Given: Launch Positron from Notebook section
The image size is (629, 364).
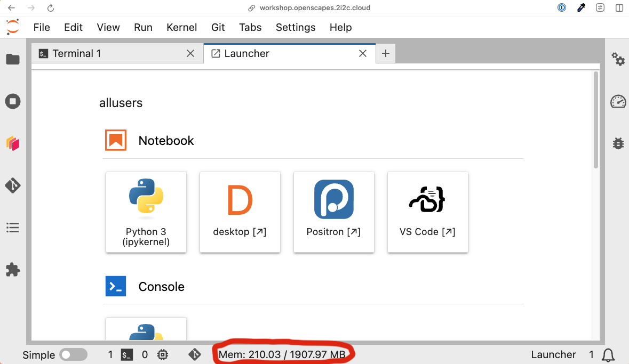Looking at the screenshot, I should click(334, 212).
